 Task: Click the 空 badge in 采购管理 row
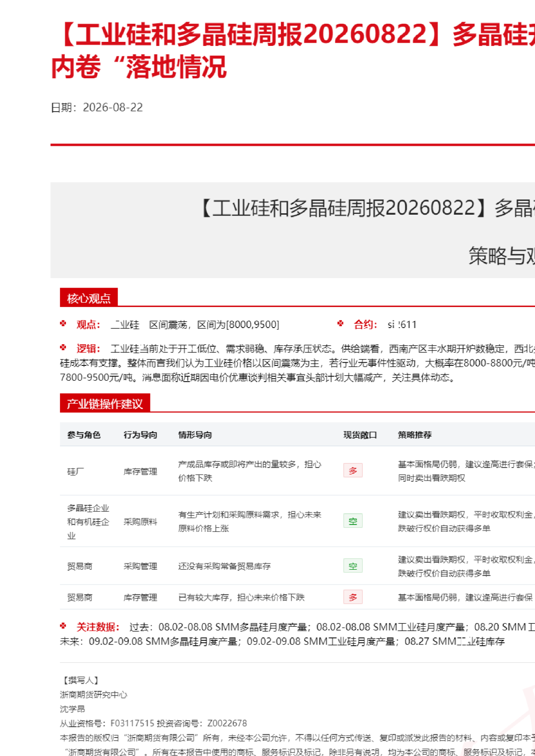(353, 566)
